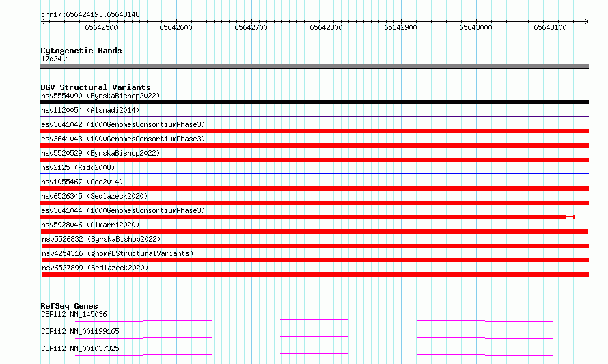Screen dimensions: 608x364
Task: Click the 65642700 ruler position label
Action: pyautogui.click(x=251, y=27)
